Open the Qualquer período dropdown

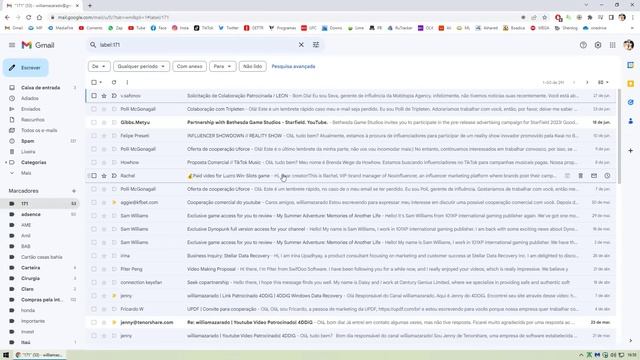point(141,67)
